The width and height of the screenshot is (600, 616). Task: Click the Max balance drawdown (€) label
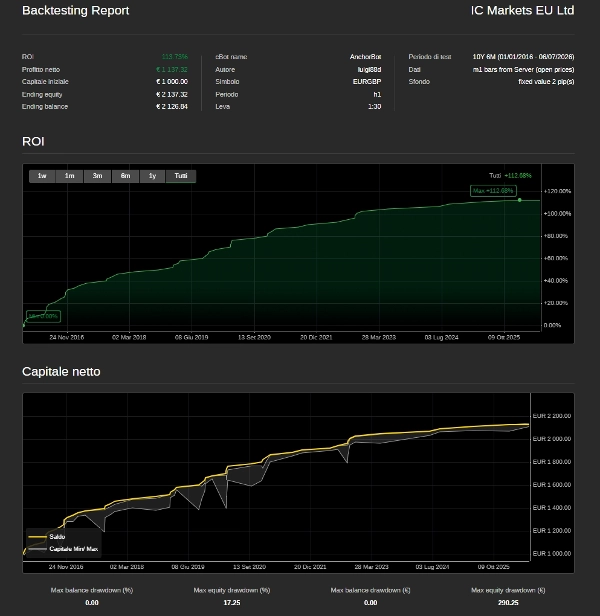[371, 590]
